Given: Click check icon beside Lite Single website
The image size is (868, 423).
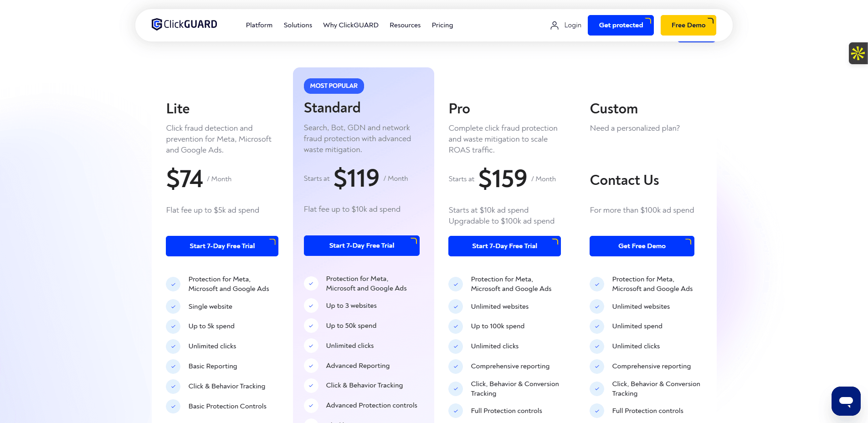Looking at the screenshot, I should pos(173,307).
